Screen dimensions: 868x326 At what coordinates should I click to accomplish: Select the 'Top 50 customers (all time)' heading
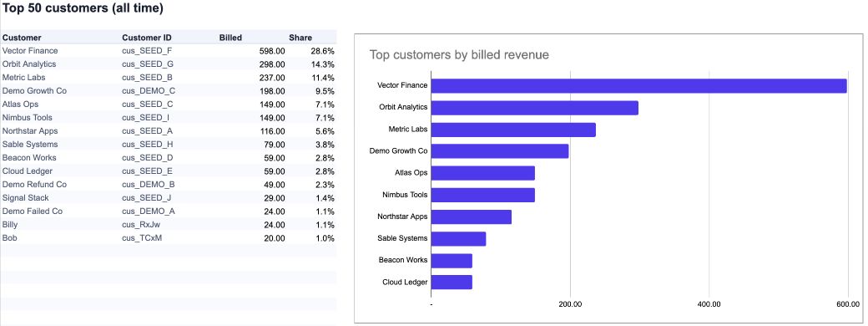point(83,8)
